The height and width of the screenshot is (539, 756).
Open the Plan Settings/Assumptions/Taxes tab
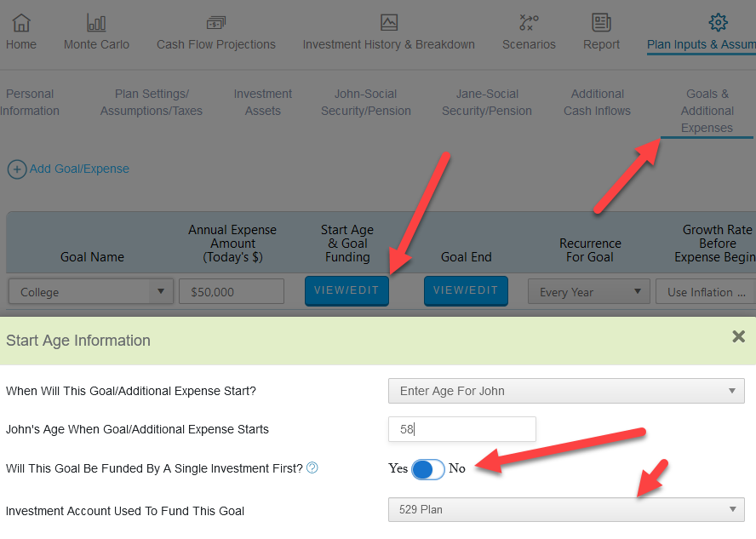coord(152,102)
